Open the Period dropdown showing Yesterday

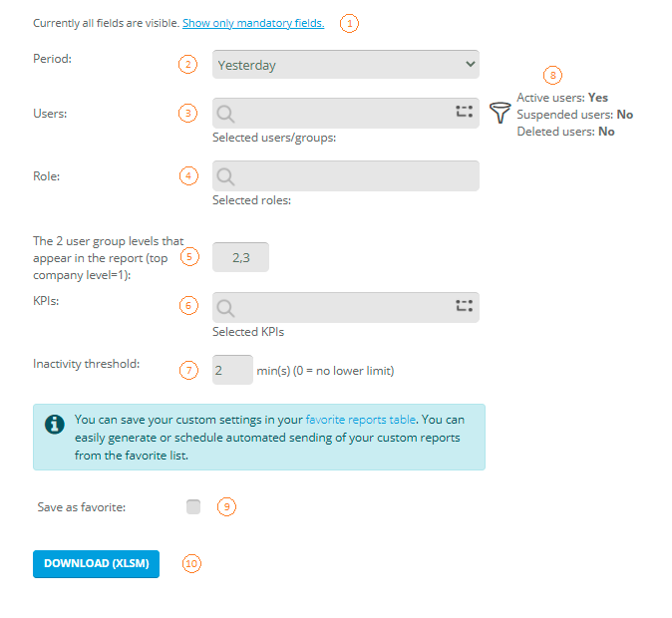click(x=346, y=65)
